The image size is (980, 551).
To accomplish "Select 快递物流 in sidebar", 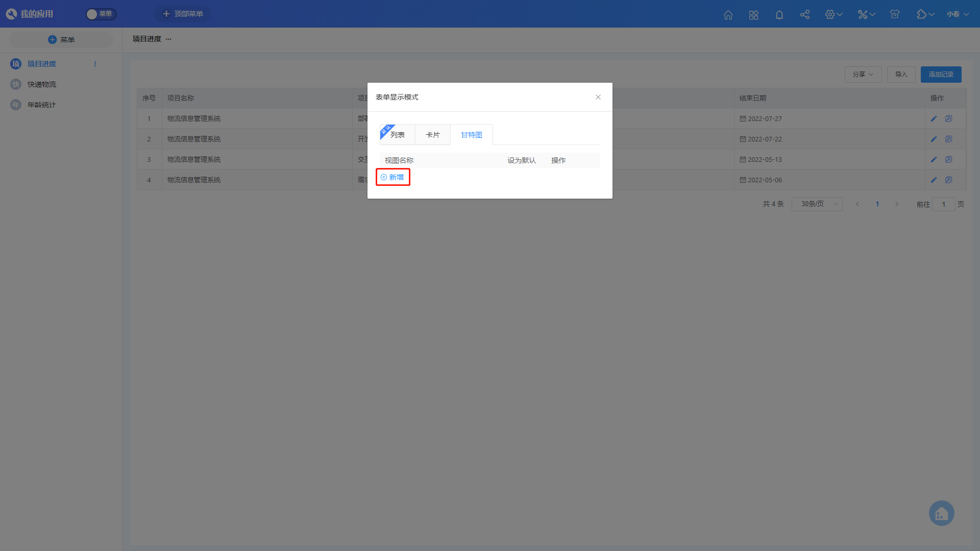I will click(x=42, y=84).
